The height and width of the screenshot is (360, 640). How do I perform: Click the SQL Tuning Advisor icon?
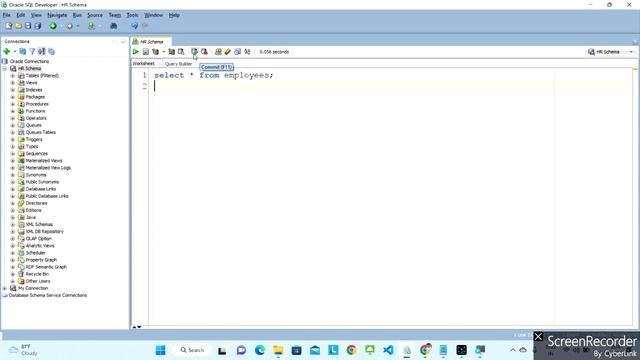click(x=181, y=52)
